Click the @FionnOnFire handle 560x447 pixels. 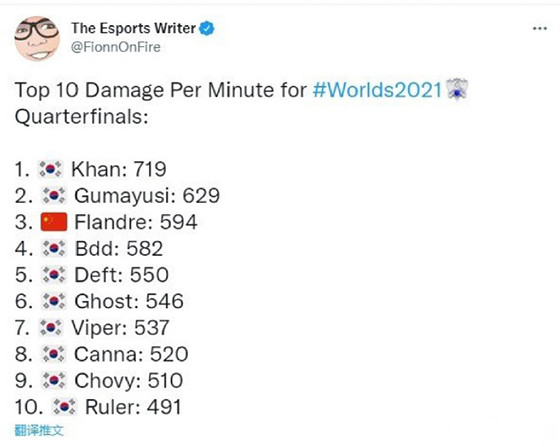coord(116,47)
